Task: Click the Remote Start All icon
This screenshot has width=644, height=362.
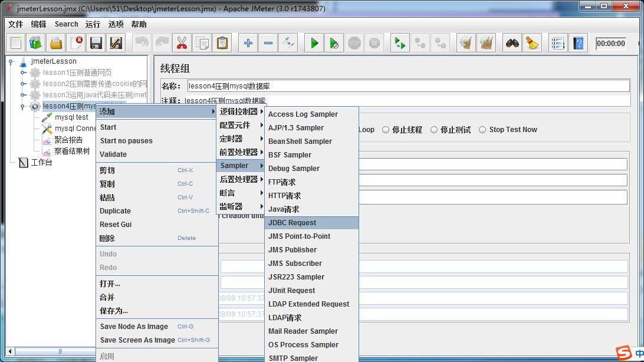Action: pos(400,43)
